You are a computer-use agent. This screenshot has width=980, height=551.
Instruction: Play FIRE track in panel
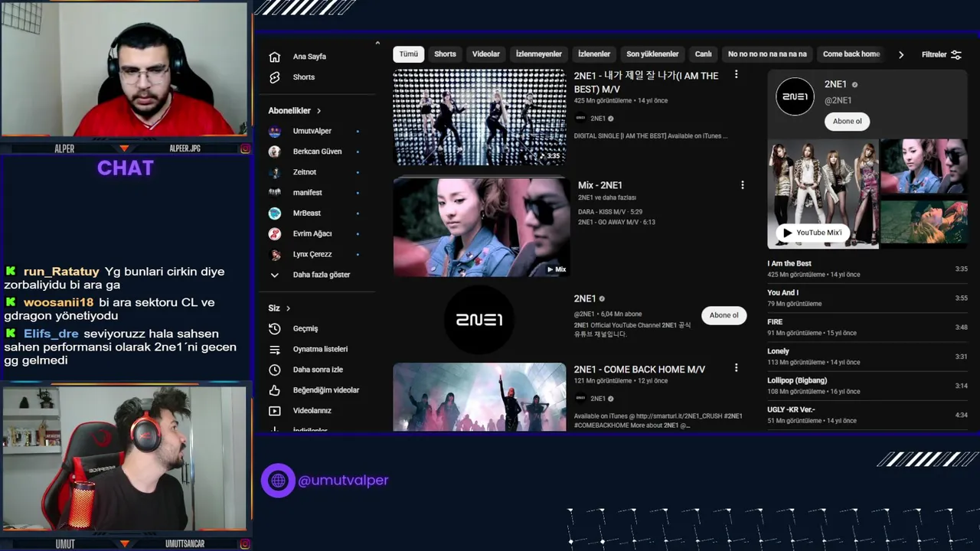(867, 327)
